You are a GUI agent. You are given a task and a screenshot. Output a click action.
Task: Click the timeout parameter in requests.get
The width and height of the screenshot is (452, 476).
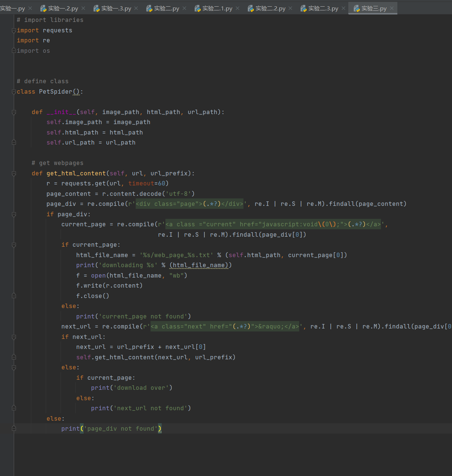coord(141,184)
